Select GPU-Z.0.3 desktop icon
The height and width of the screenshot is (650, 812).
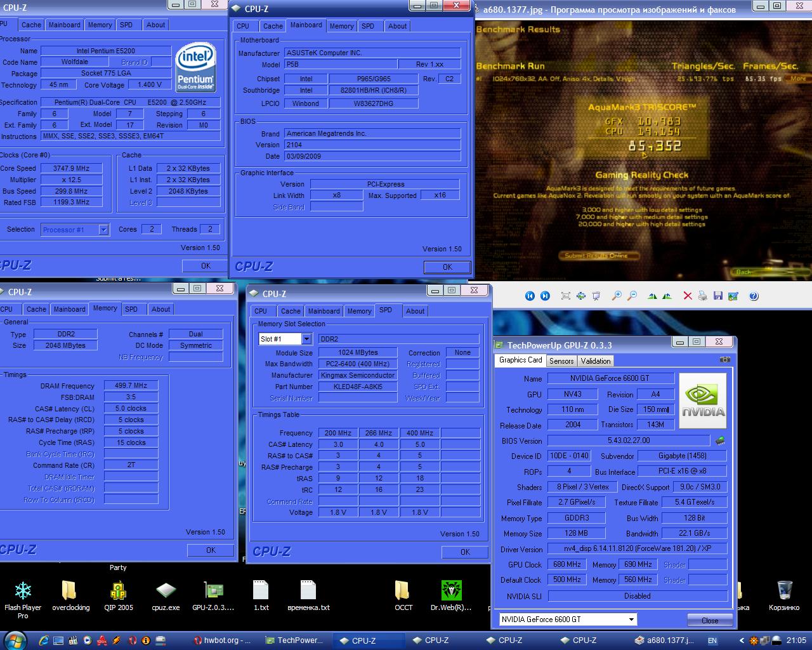(213, 596)
